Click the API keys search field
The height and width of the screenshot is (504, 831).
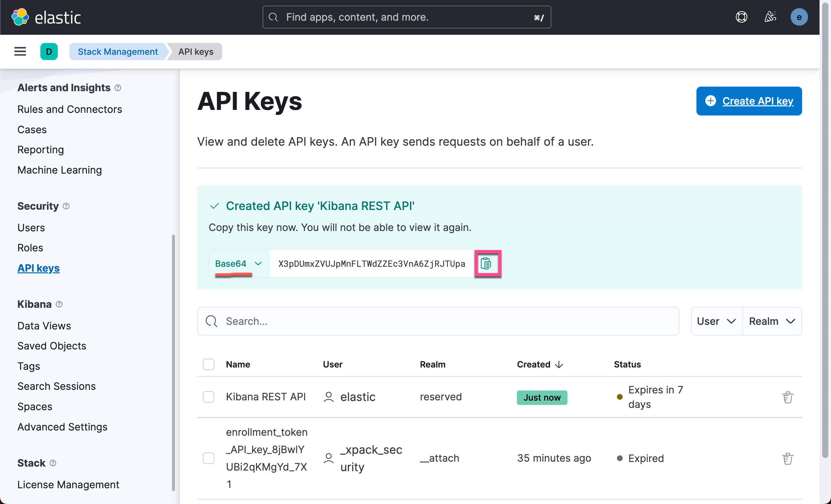coord(371,321)
